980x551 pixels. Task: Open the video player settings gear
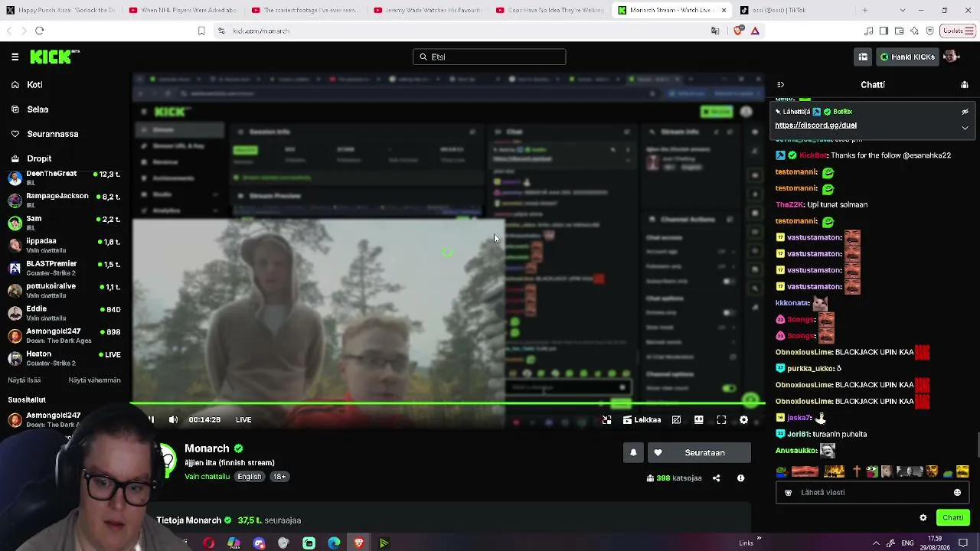tap(743, 419)
